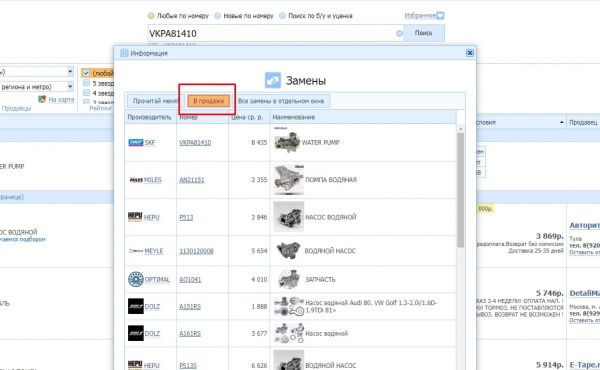The image size is (600, 370).
Task: Click the DOLZ logo in A151RS row
Action: [135, 306]
